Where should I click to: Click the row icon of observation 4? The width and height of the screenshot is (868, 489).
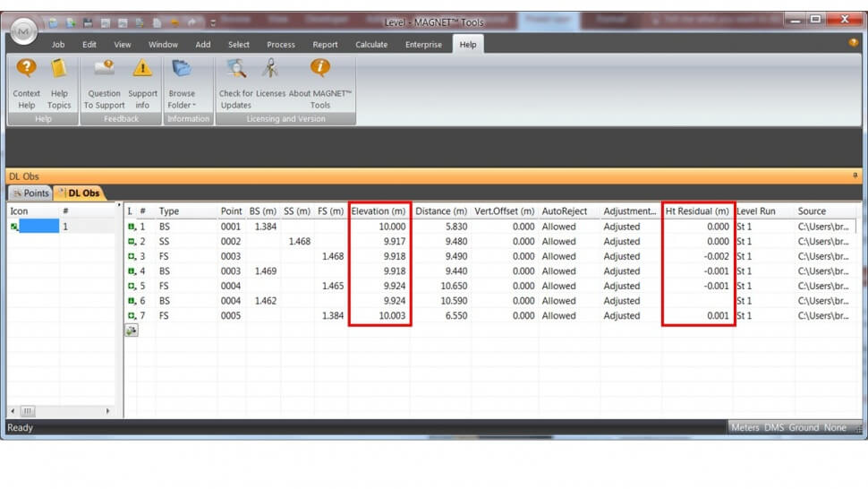click(x=132, y=271)
